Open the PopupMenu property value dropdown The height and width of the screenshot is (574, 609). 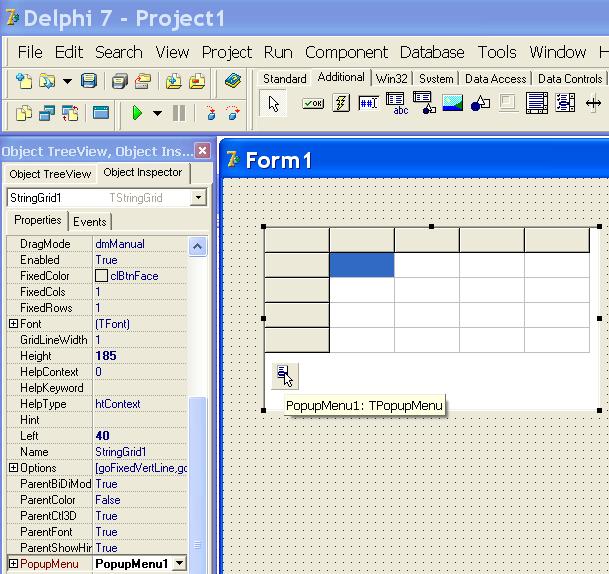(x=179, y=564)
